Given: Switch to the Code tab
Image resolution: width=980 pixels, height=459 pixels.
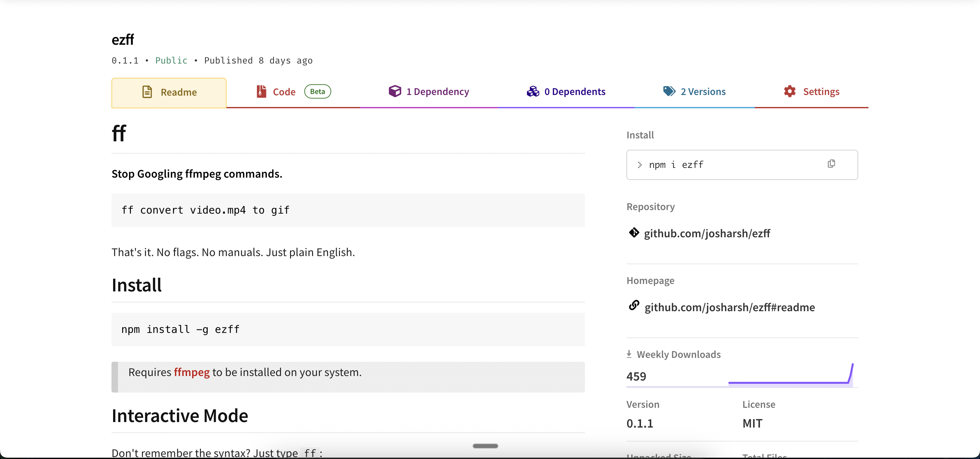Looking at the screenshot, I should coord(285,91).
